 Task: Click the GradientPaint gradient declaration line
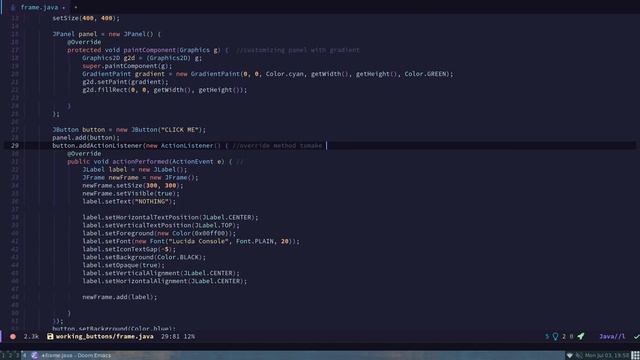pos(267,74)
